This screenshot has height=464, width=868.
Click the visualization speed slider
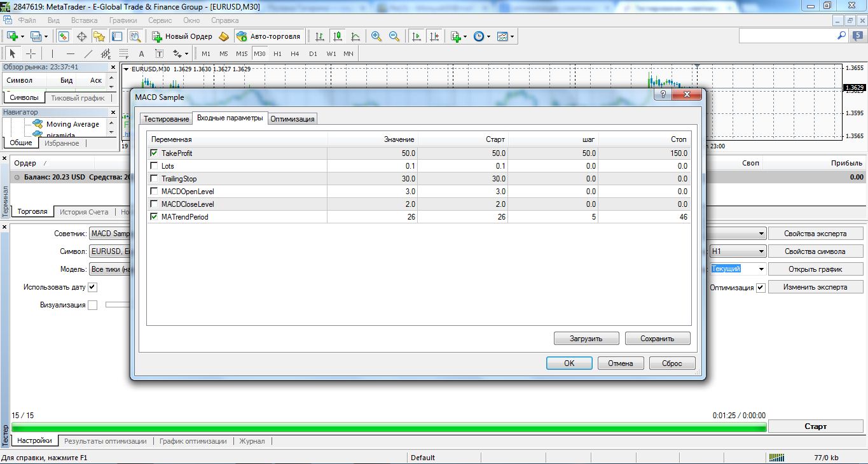tap(118, 305)
